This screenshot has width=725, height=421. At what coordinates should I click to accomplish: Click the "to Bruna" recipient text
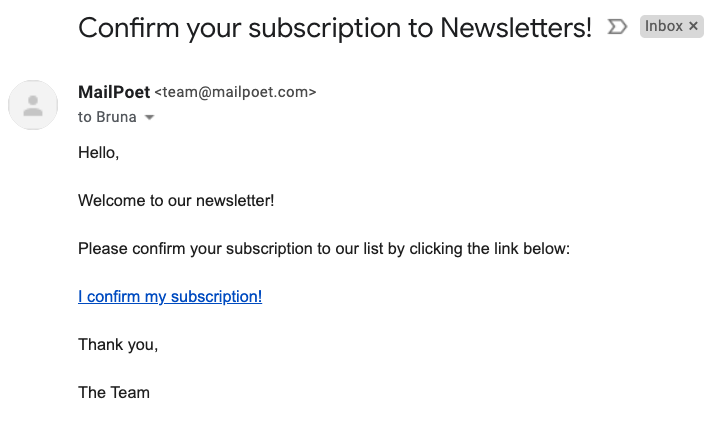(x=107, y=117)
